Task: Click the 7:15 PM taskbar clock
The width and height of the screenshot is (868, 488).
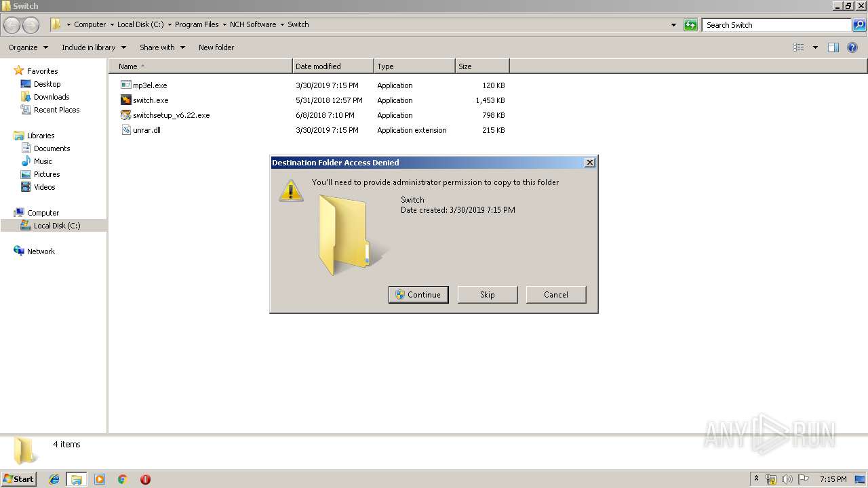Action: tap(833, 479)
